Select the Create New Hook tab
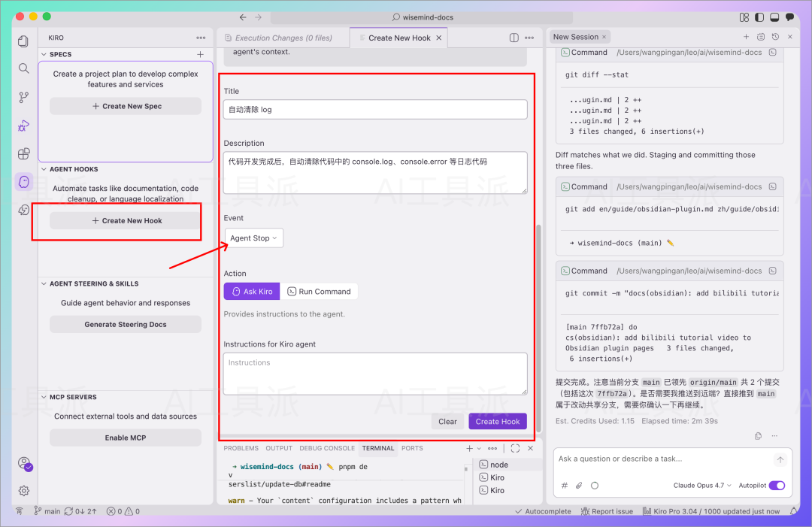This screenshot has width=812, height=527. 399,38
